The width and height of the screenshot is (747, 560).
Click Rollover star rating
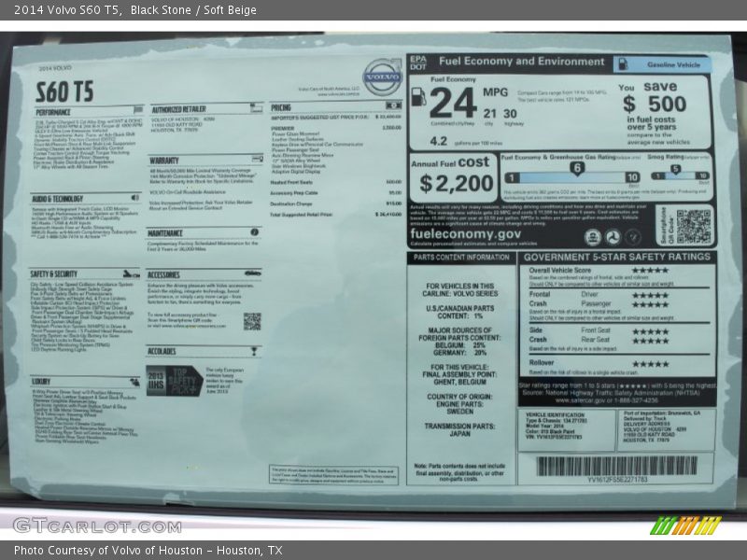coord(650,364)
